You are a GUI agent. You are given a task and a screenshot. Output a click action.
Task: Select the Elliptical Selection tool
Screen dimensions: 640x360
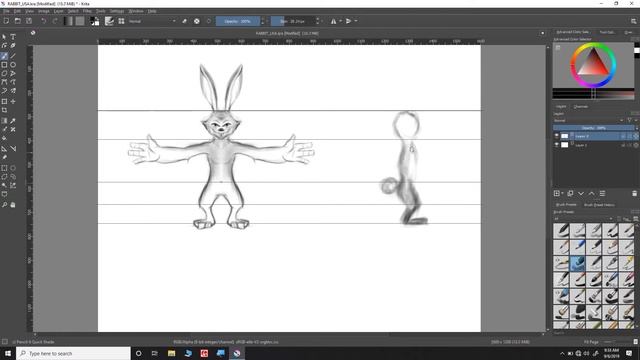pos(13,168)
